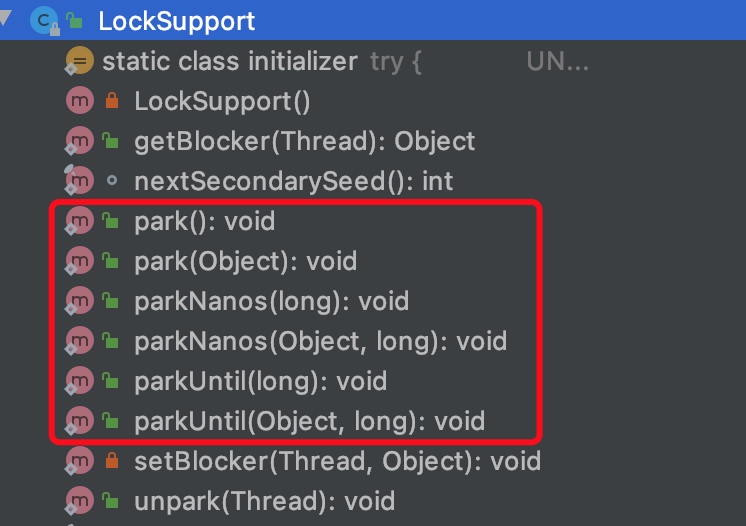Select the LockSupport() constructor
The height and width of the screenshot is (526, 746).
pos(222,102)
